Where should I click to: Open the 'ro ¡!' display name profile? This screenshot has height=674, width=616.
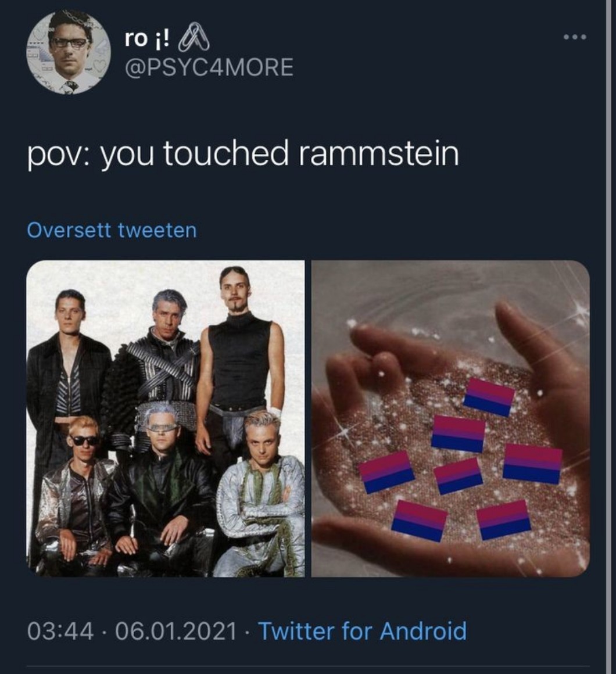(147, 38)
